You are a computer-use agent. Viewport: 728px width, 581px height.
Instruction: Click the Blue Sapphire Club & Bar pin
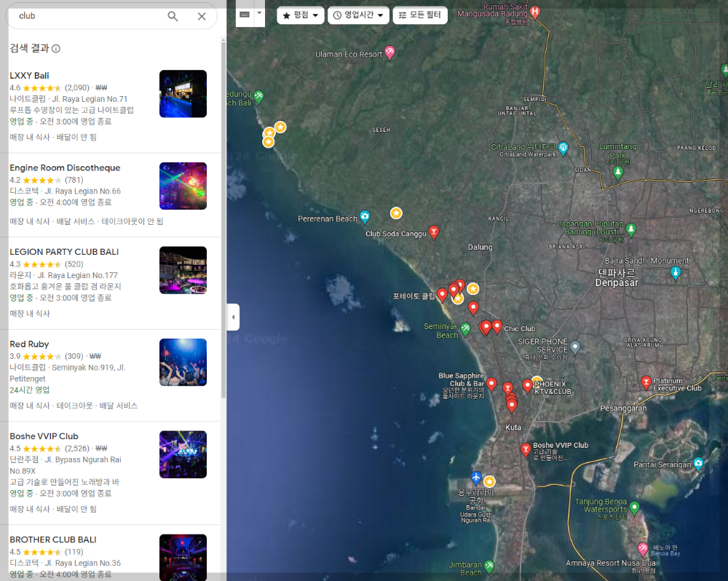click(491, 384)
